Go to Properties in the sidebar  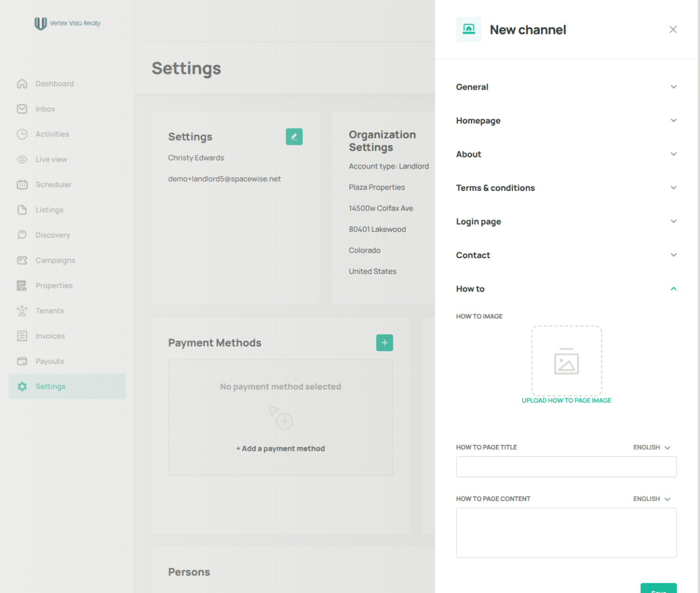point(54,286)
